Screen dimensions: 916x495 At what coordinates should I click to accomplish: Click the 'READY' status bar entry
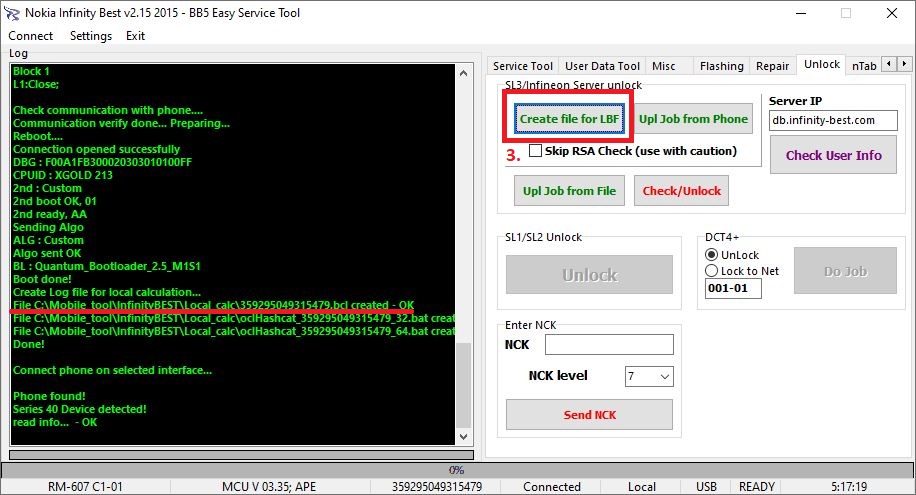[757, 487]
